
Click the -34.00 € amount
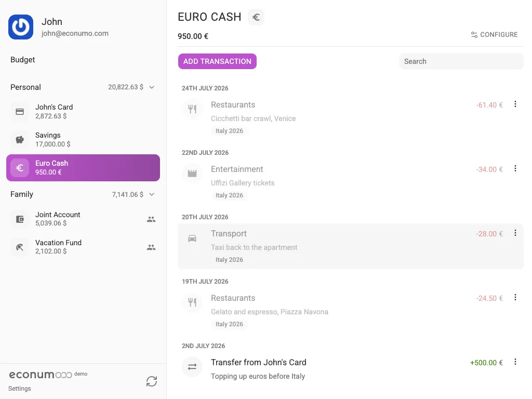489,169
